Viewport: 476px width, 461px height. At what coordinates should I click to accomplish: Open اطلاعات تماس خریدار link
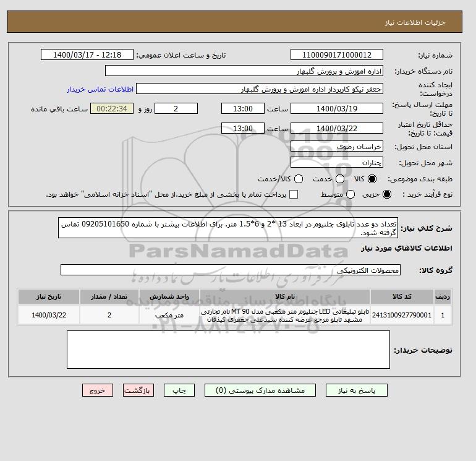pos(100,89)
